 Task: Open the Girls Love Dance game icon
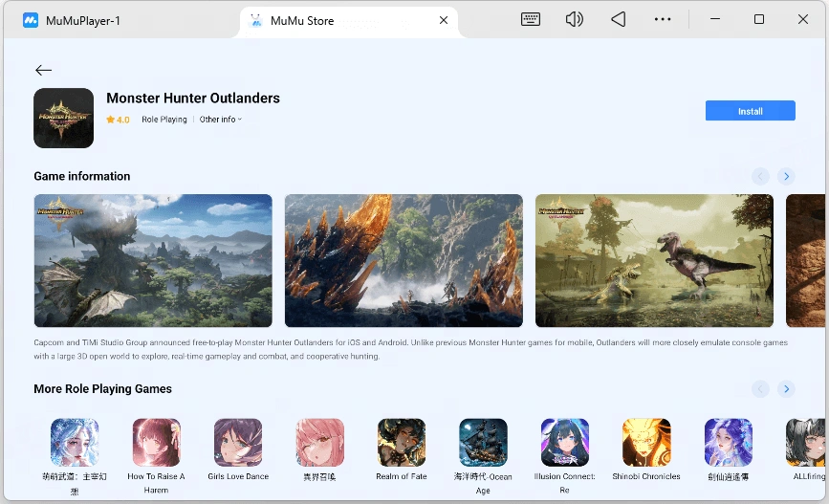[238, 443]
